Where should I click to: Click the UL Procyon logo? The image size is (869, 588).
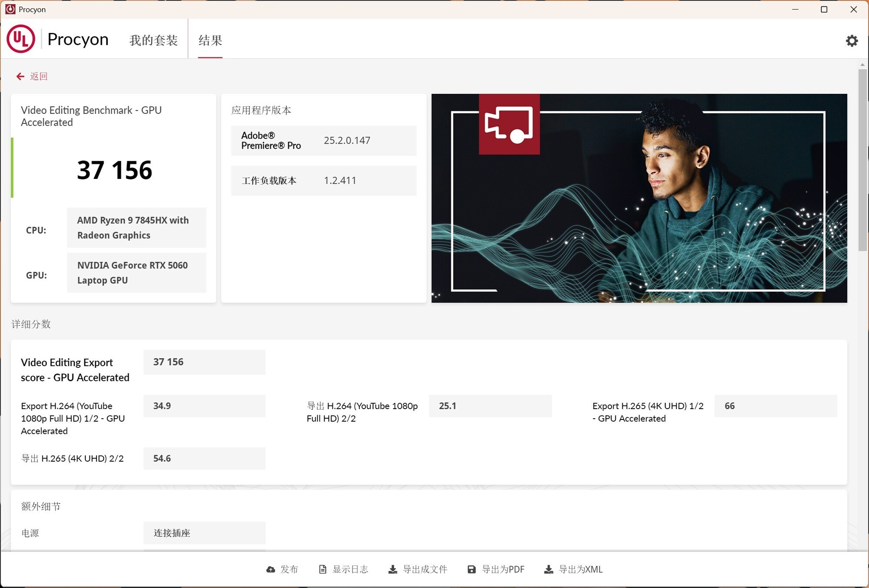(20, 39)
